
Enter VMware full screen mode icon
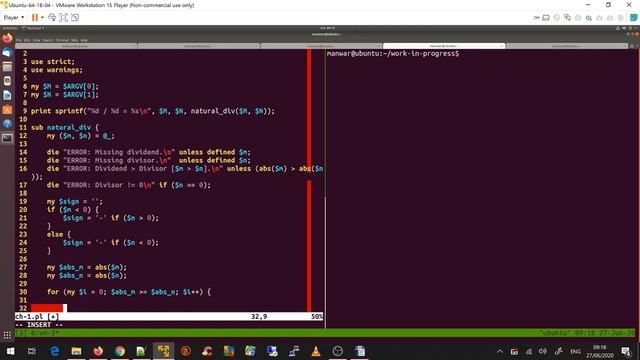63,18
